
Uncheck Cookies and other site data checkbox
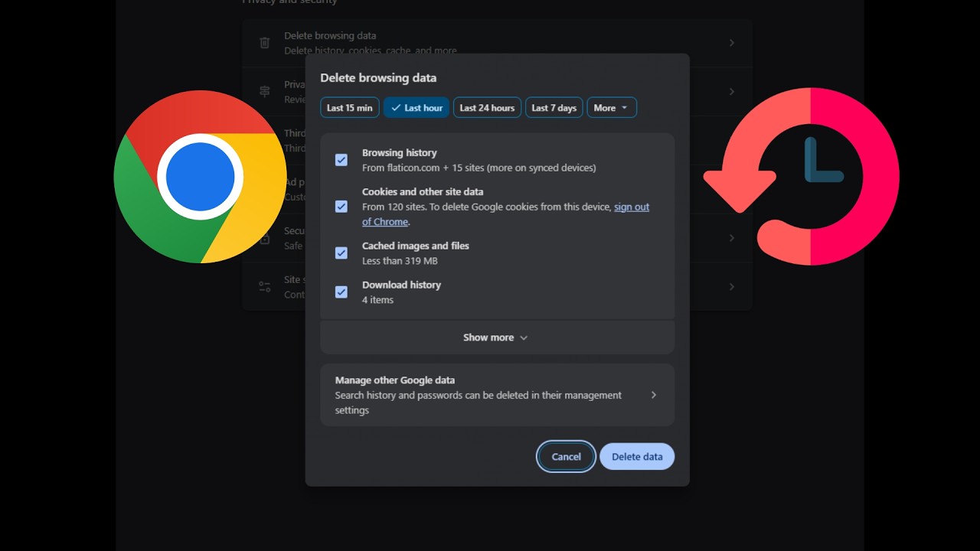[x=341, y=207]
